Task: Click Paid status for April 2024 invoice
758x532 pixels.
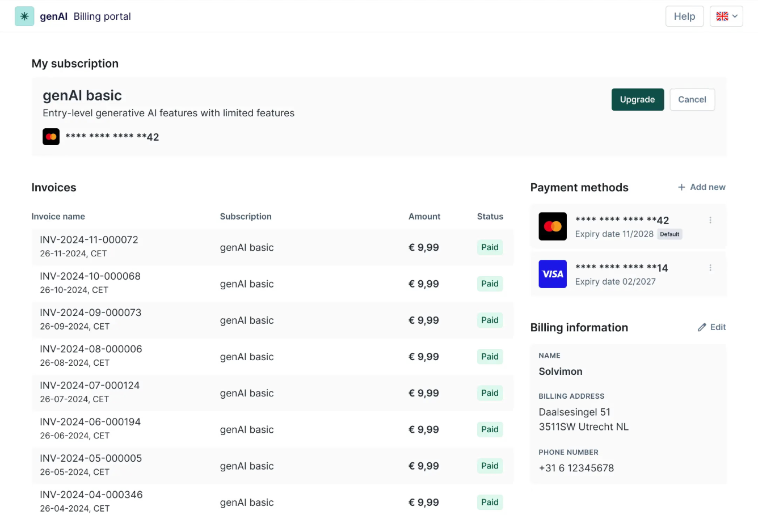Action: point(490,502)
